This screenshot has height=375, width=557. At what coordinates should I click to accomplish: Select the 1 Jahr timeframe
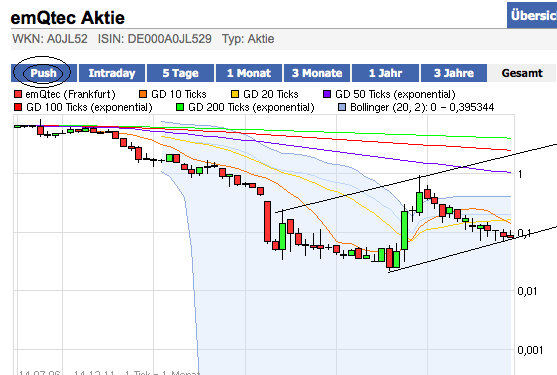pos(385,73)
